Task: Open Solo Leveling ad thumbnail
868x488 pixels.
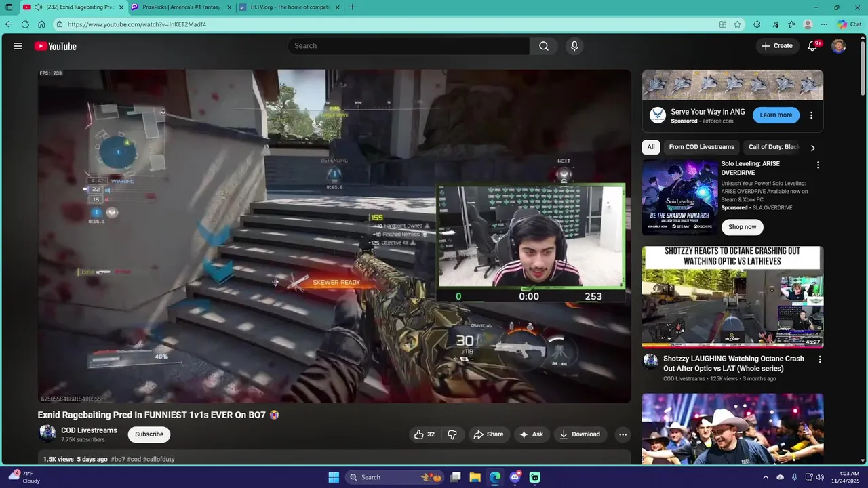Action: (679, 197)
